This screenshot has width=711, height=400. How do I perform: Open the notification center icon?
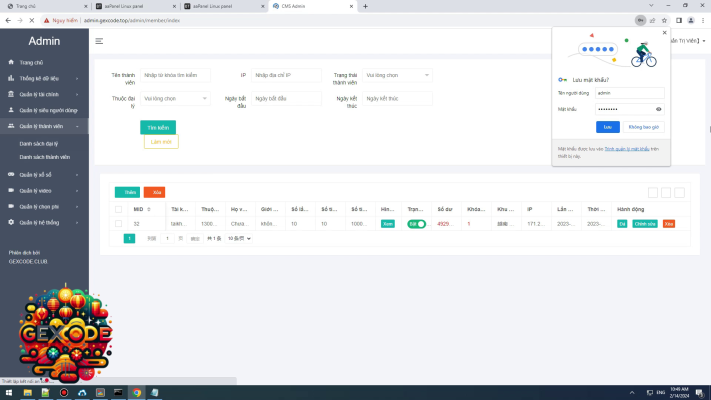click(x=700, y=393)
